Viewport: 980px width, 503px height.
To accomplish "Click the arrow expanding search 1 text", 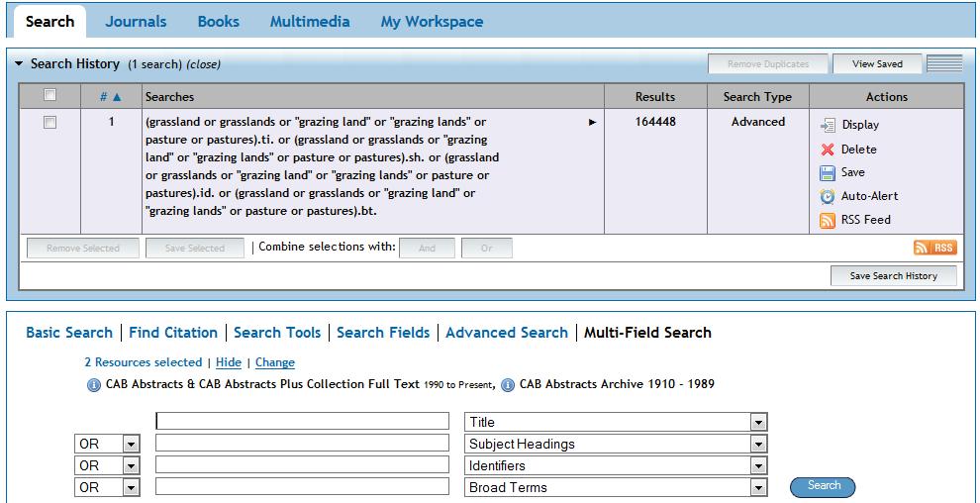I will click(593, 122).
